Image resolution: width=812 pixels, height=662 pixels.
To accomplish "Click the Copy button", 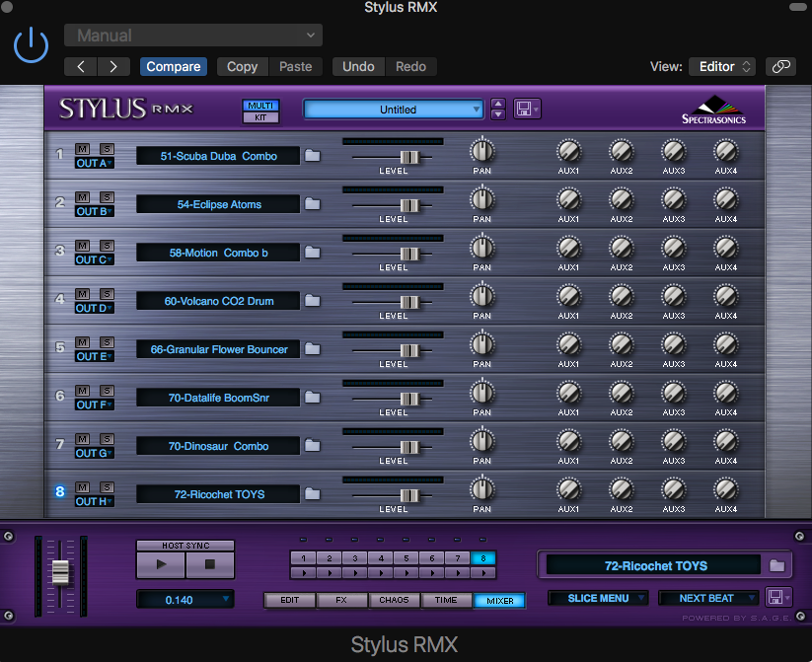I will [243, 66].
